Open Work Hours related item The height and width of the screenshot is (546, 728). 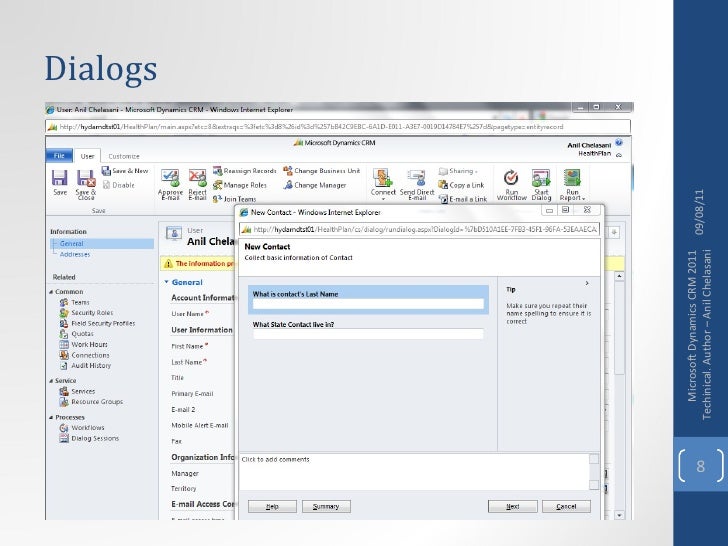pos(84,344)
